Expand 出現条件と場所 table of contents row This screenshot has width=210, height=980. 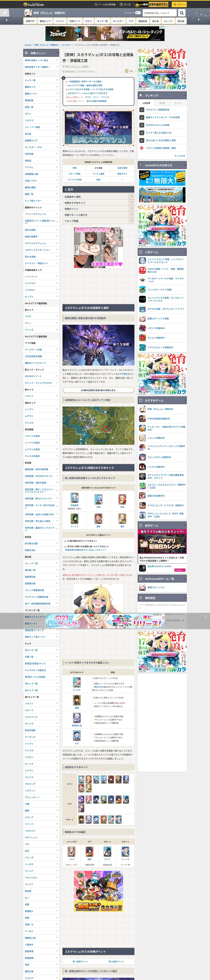point(98,197)
